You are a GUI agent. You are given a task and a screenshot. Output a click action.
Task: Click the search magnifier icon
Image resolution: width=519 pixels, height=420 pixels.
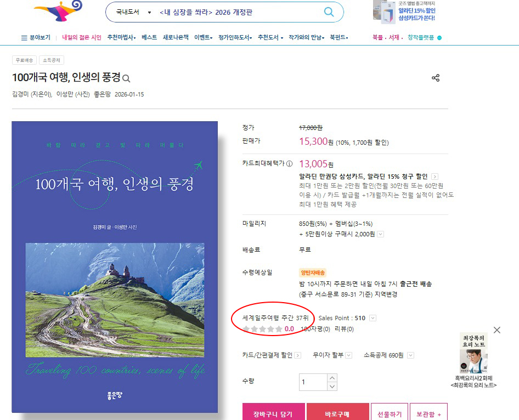point(329,12)
